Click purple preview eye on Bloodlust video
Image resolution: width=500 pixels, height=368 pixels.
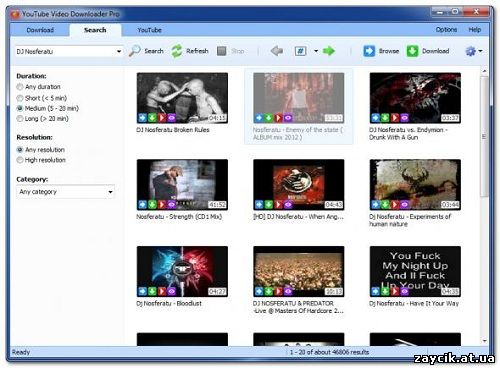click(172, 291)
